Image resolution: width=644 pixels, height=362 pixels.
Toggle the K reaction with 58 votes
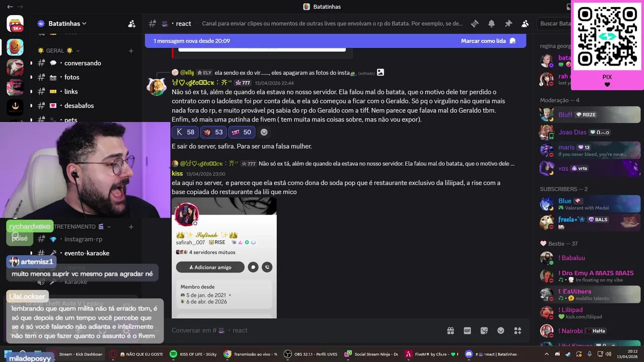(x=185, y=132)
